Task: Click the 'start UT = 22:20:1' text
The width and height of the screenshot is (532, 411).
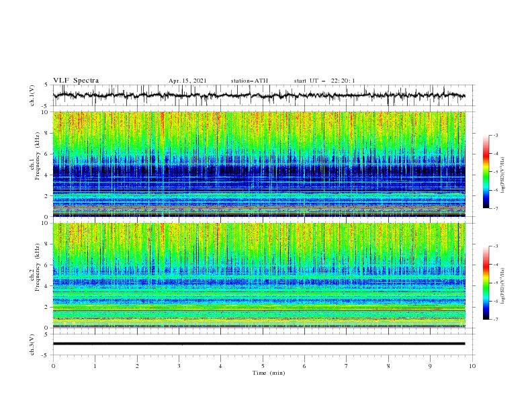Action: coord(324,81)
